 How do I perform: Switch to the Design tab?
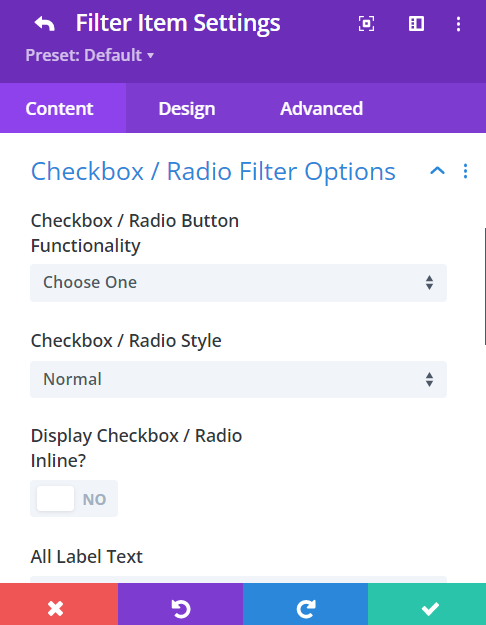click(187, 108)
